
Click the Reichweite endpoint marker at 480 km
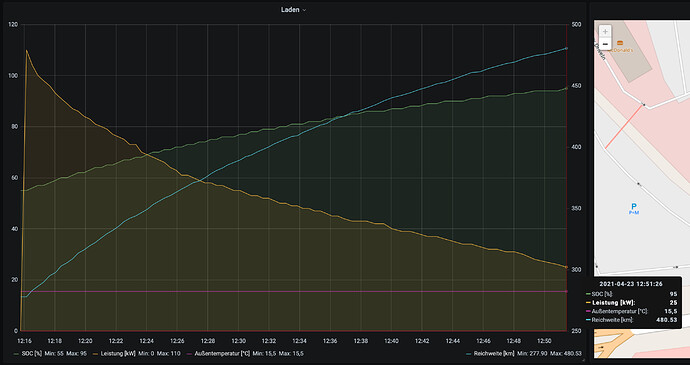pos(566,48)
